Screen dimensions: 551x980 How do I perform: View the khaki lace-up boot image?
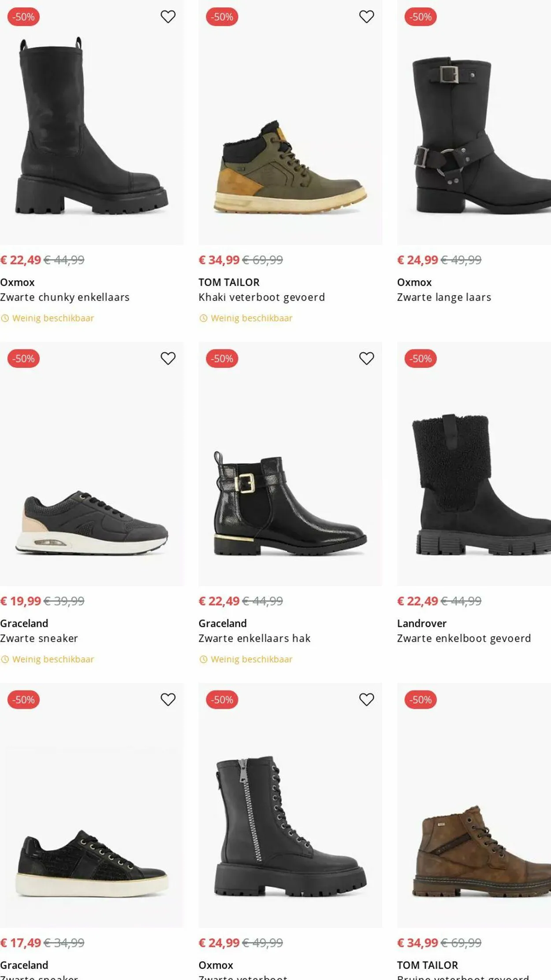tap(290, 167)
